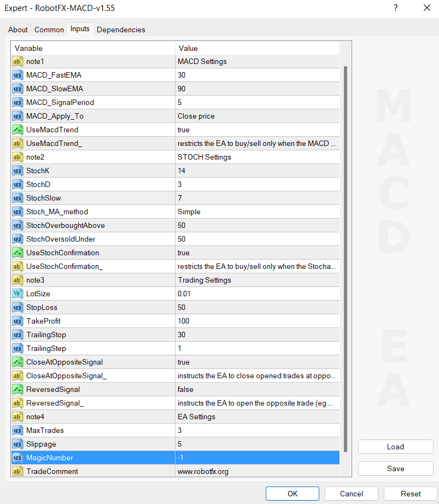Switch to the About tab

click(x=18, y=30)
